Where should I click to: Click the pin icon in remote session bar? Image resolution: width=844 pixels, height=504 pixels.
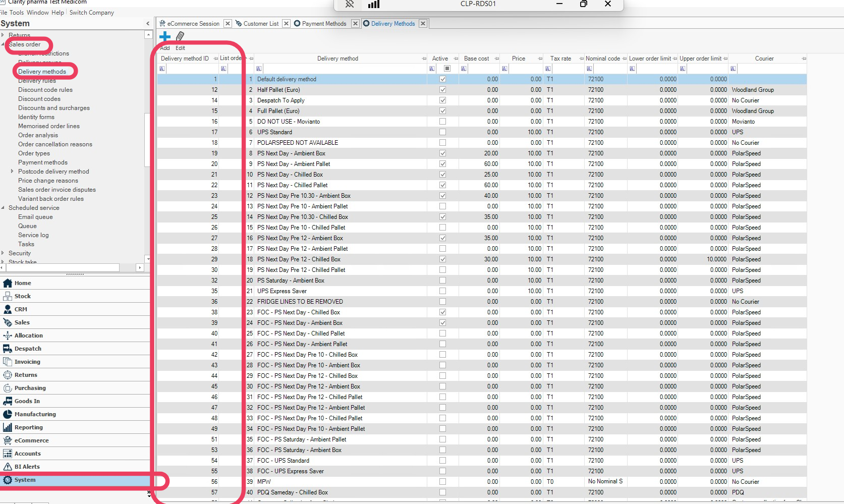[349, 4]
